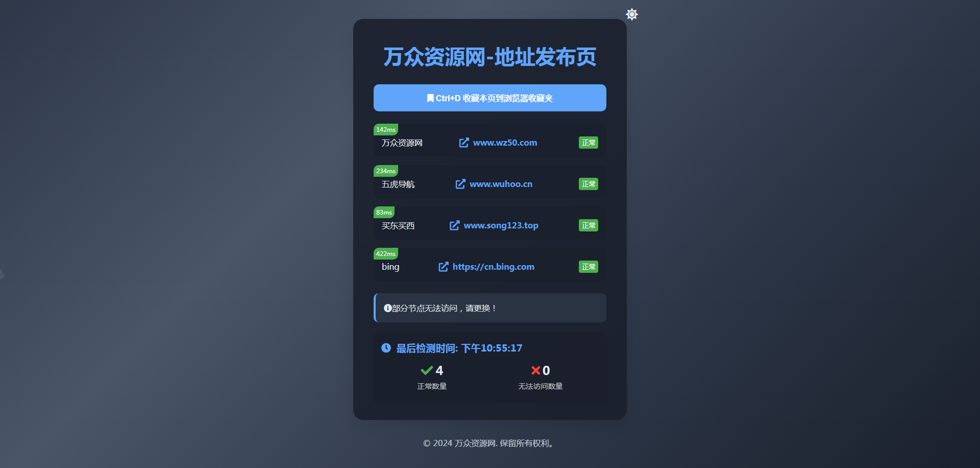The height and width of the screenshot is (468, 980).
Task: Click the 正常 status badge for 万众资源网
Action: [x=589, y=143]
